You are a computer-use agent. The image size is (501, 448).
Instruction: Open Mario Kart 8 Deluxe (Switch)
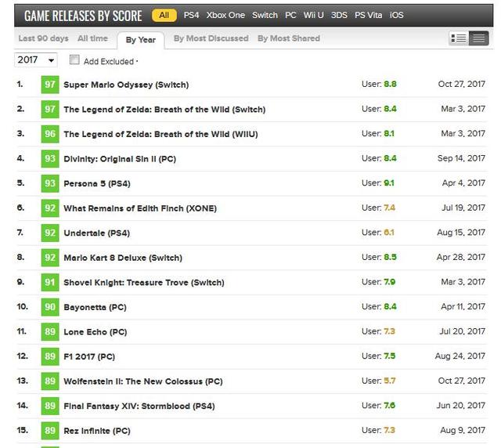point(123,258)
